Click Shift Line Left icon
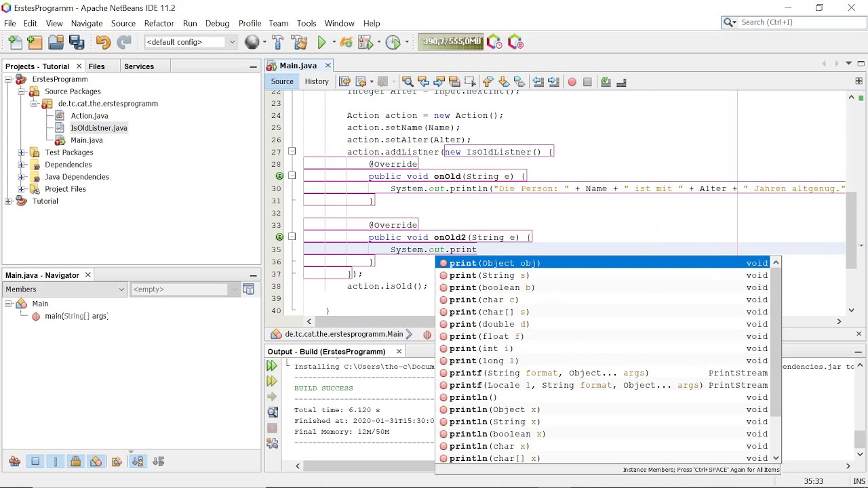 538,82
